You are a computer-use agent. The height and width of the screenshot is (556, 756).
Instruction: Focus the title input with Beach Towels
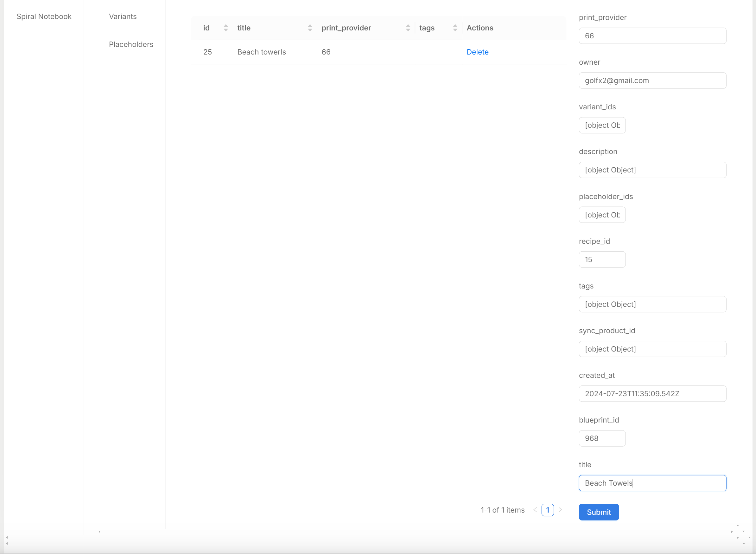point(652,483)
